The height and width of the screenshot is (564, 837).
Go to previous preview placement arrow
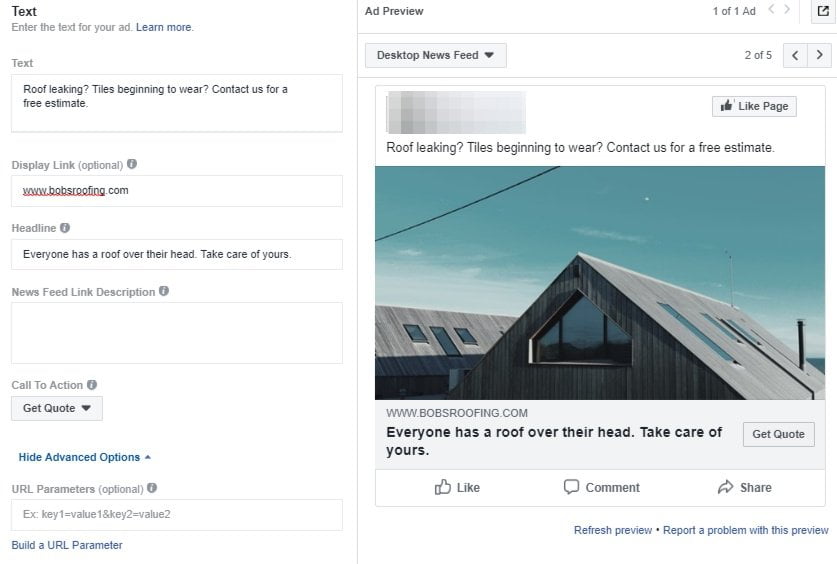(x=795, y=55)
